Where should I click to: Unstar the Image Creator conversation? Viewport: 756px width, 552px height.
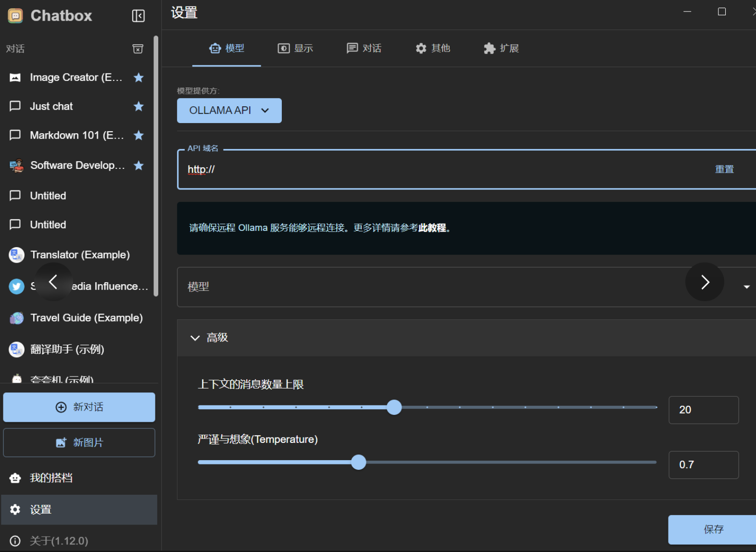coord(139,77)
